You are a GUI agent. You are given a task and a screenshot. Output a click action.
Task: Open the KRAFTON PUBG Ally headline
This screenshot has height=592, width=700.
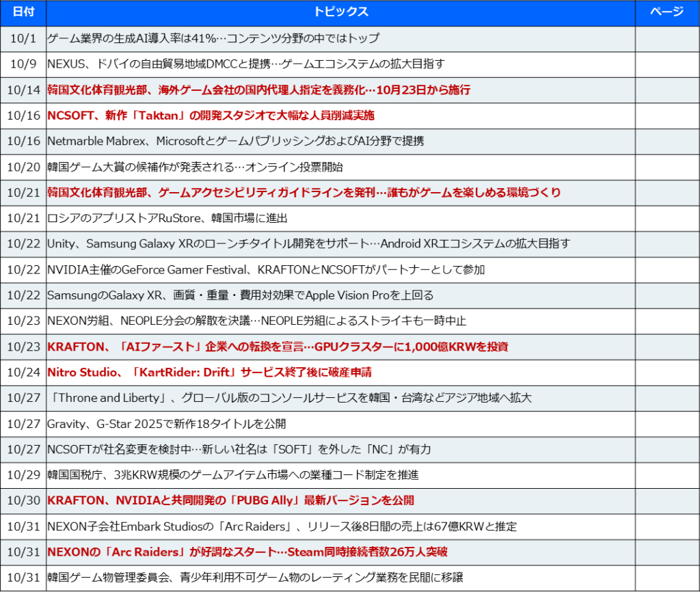(x=230, y=500)
